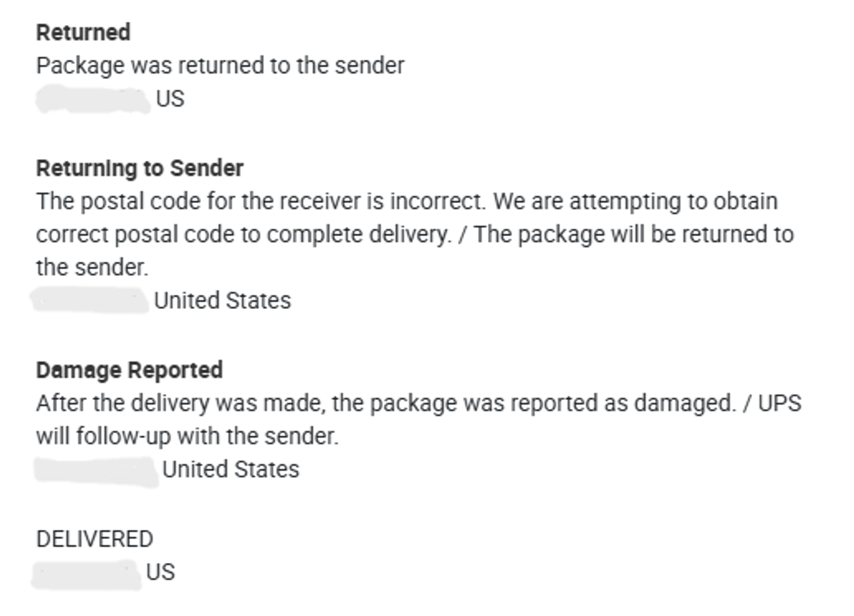Select "Package was returned to the sender" text
The image size is (854, 616).
(219, 66)
